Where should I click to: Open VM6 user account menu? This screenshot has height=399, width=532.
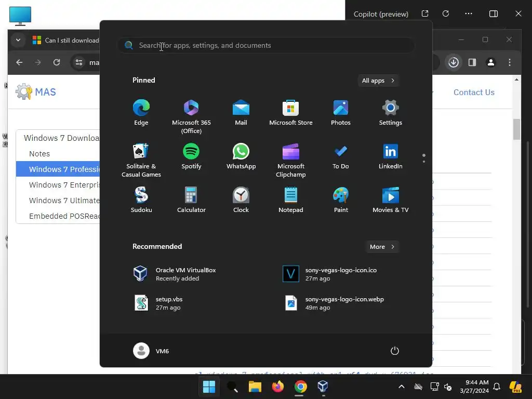(x=151, y=351)
